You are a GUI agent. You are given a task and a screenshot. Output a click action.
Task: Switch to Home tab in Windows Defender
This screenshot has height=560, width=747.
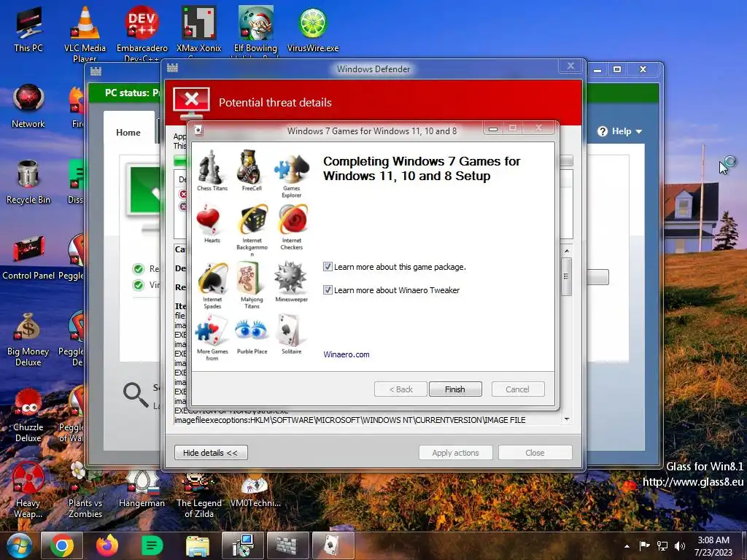click(128, 133)
